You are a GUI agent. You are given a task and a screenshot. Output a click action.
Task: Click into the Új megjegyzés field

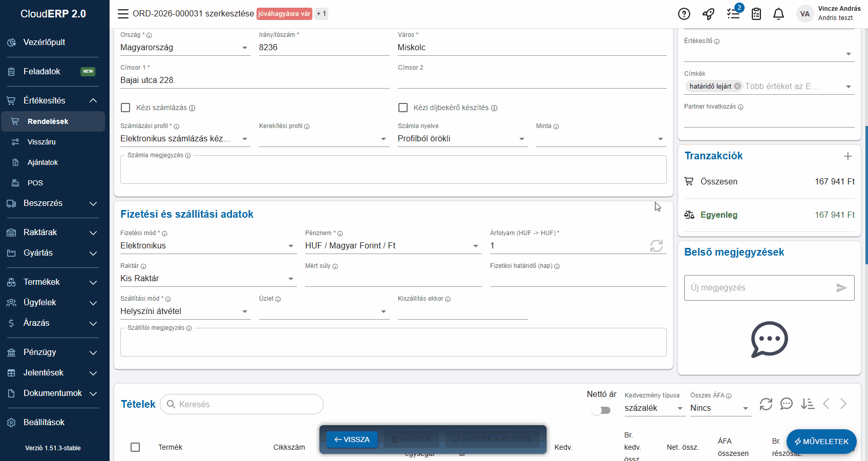click(x=760, y=288)
